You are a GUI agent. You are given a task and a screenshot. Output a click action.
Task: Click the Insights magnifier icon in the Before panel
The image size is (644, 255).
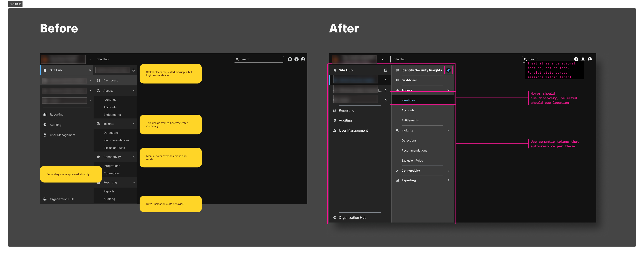coord(99,124)
